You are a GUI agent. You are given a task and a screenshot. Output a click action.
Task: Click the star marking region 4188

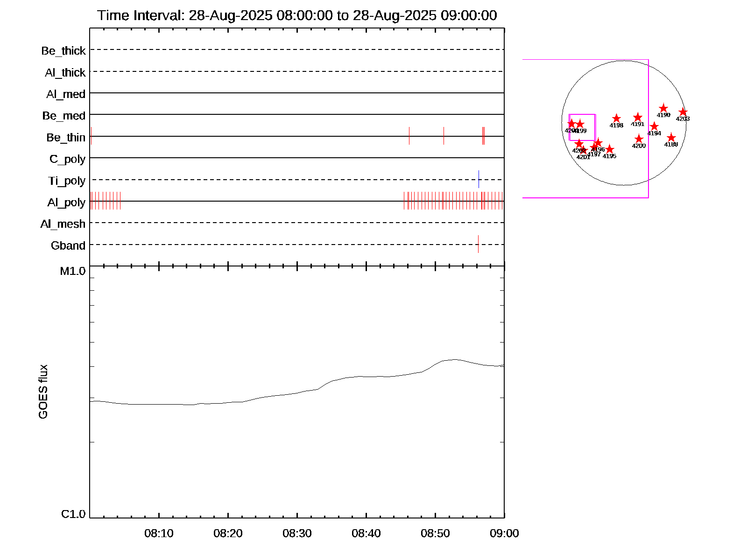point(671,138)
